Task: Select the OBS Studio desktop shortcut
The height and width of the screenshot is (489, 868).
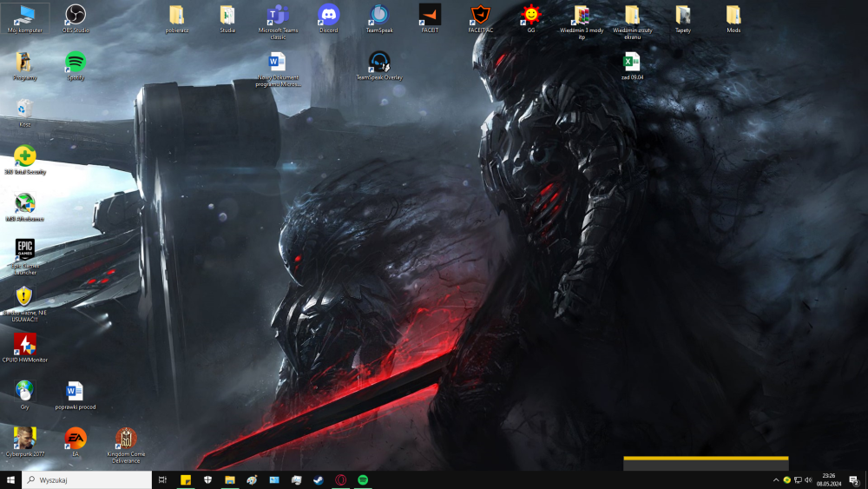Action: [76, 15]
